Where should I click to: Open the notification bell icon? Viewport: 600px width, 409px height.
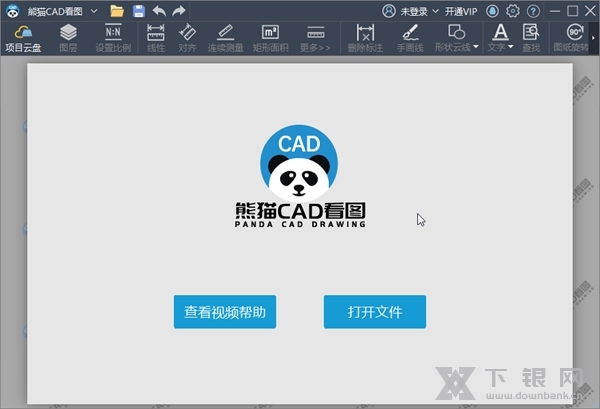tap(492, 11)
